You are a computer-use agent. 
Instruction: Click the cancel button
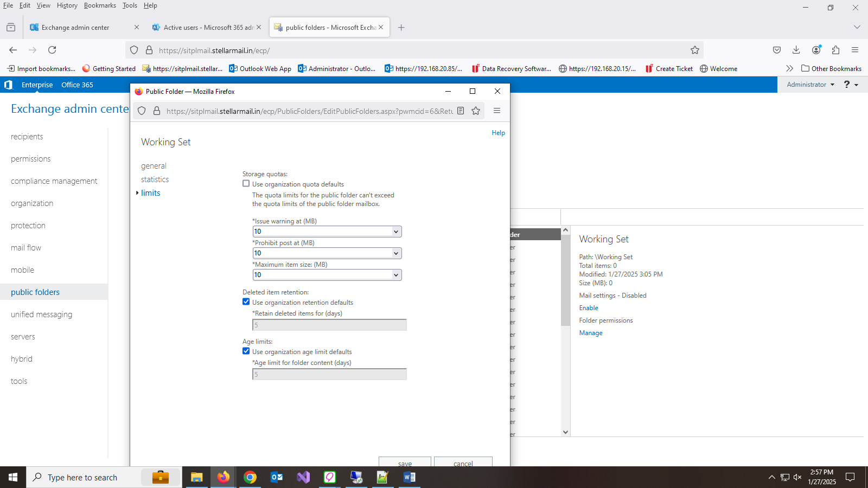pos(463,462)
